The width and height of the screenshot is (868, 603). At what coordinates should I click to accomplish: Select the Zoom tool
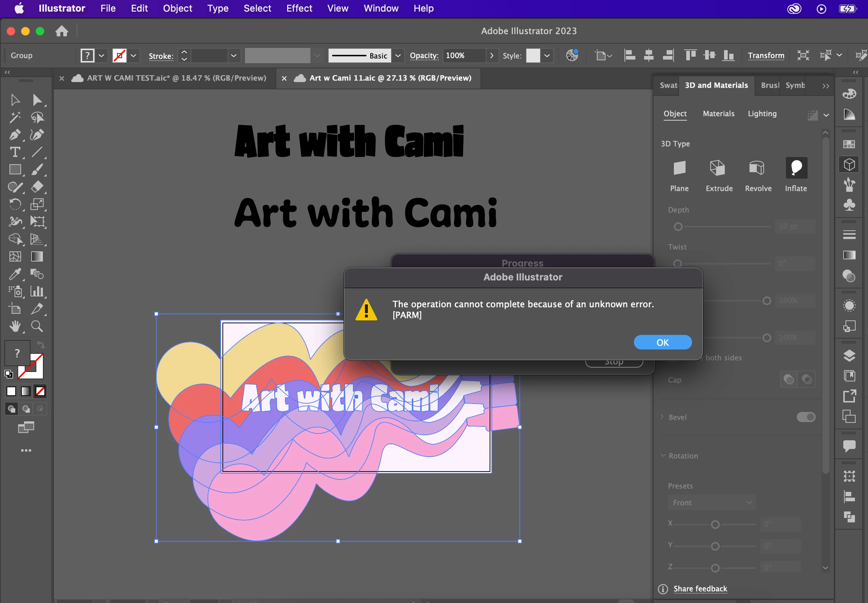click(37, 326)
